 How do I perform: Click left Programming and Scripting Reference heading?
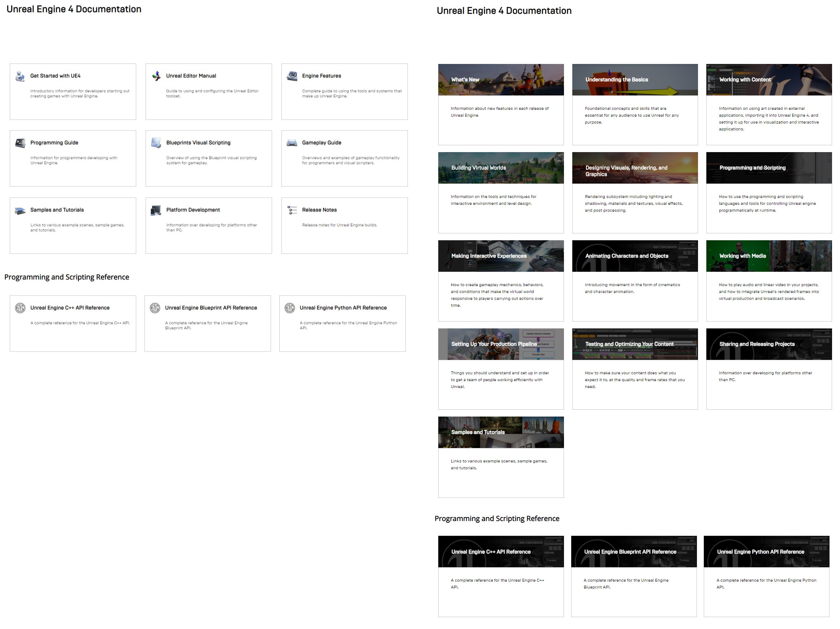(67, 277)
